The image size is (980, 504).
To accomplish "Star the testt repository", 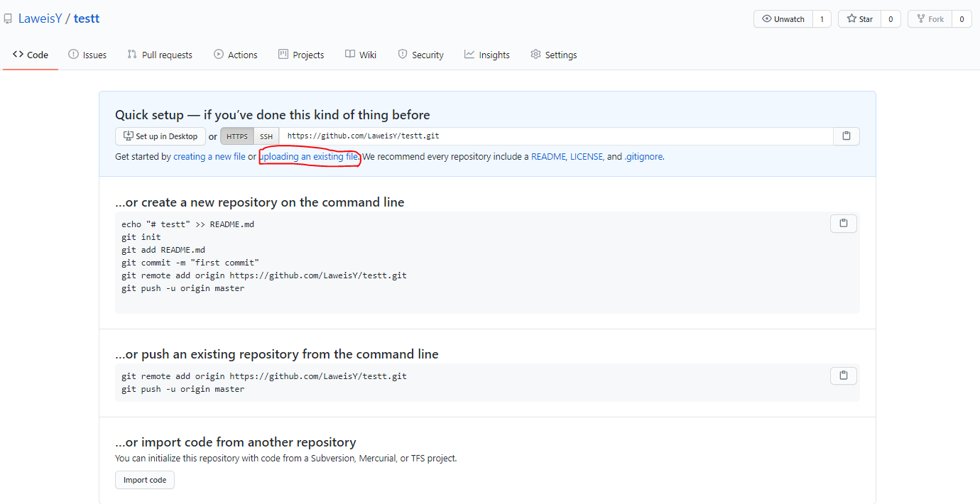I will [x=860, y=19].
